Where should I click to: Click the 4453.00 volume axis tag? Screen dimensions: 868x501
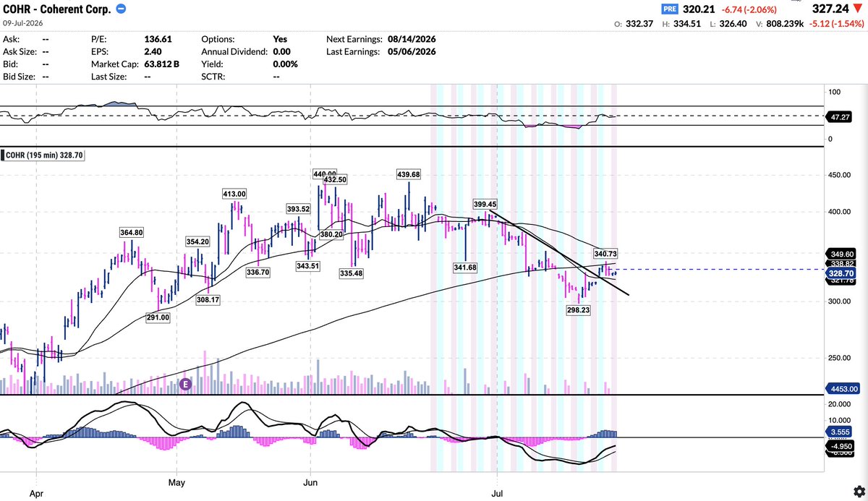(842, 389)
